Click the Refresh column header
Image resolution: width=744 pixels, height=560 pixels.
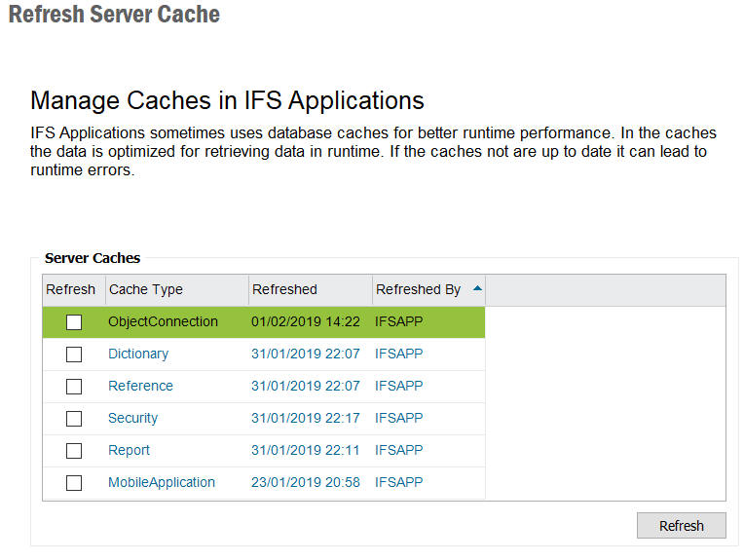coord(71,289)
